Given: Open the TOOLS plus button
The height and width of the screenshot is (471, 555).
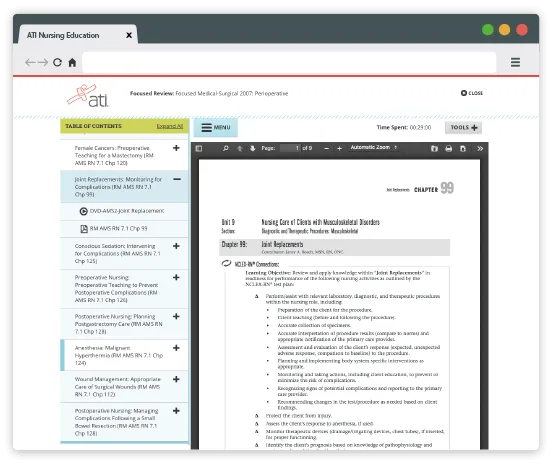Looking at the screenshot, I should click(463, 128).
